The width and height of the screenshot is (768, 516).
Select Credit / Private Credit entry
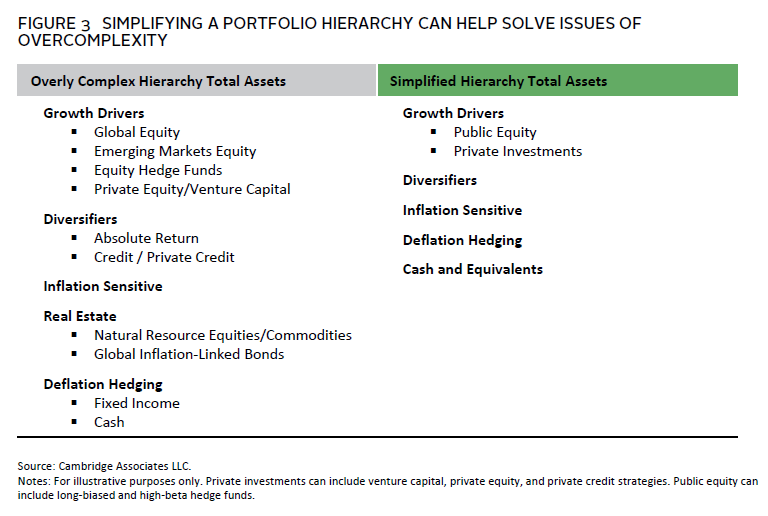point(164,257)
